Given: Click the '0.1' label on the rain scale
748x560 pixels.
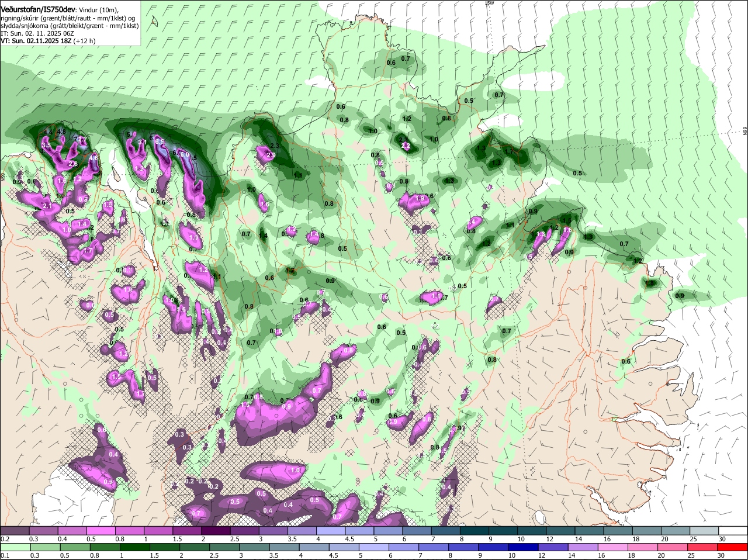Looking at the screenshot, I should [5, 555].
